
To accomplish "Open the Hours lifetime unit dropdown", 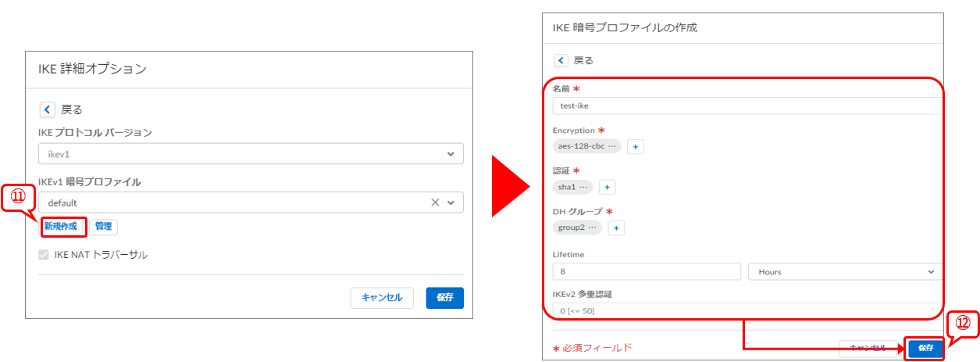I will pyautogui.click(x=844, y=271).
